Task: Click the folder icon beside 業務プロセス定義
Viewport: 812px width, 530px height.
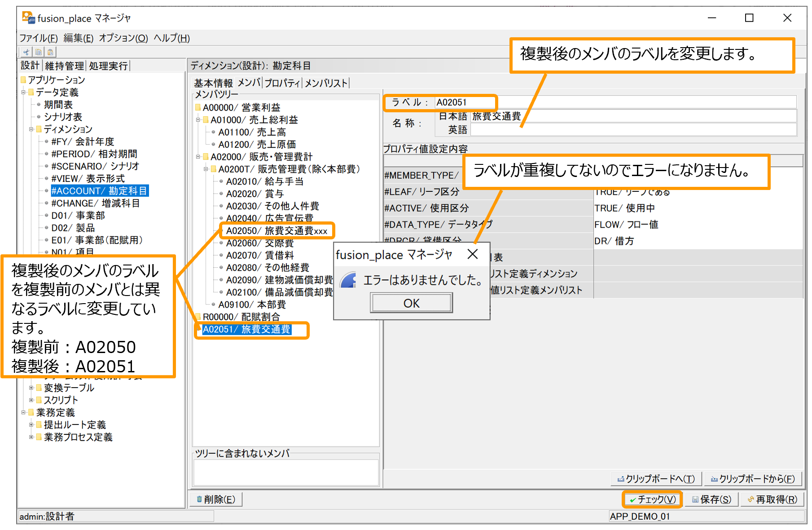Action: click(x=39, y=437)
